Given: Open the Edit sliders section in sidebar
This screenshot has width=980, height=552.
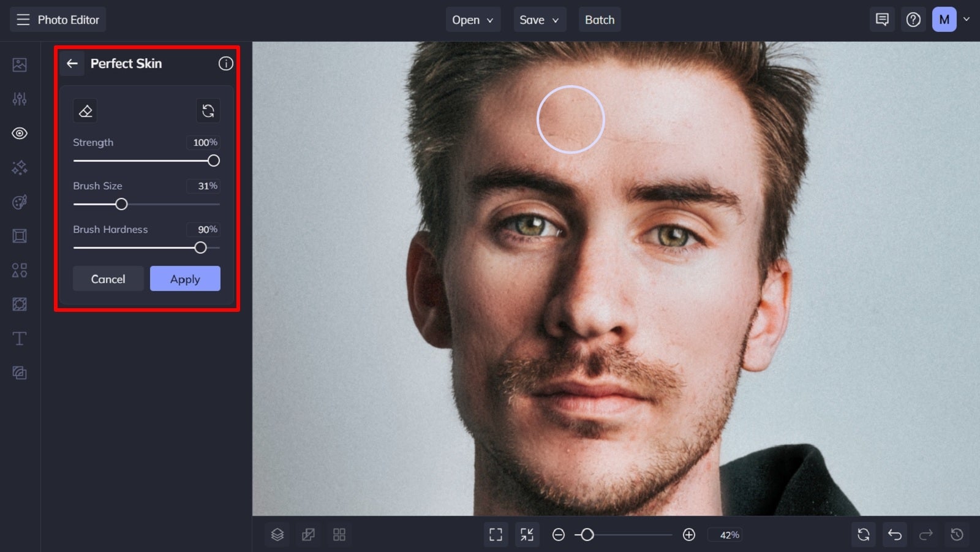Looking at the screenshot, I should tap(20, 99).
